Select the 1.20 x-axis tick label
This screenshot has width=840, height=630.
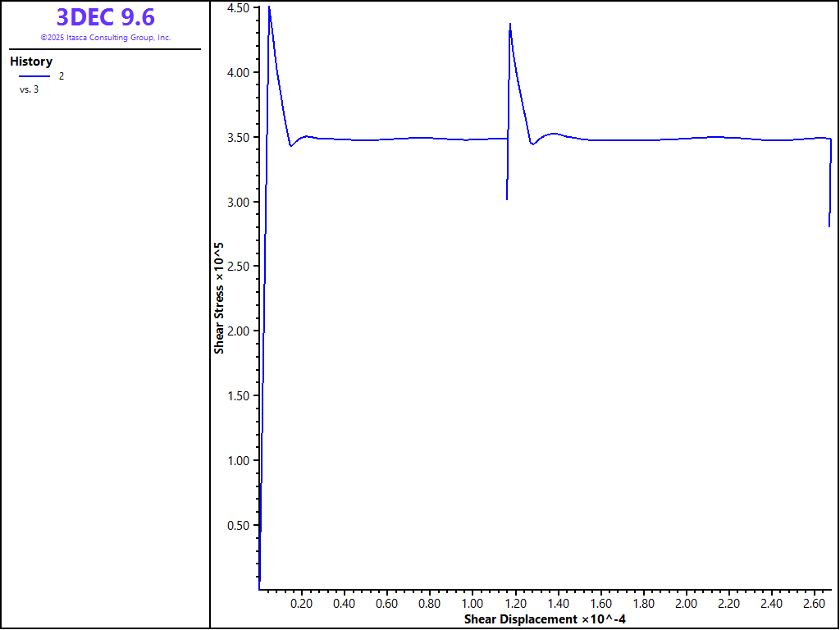[515, 604]
